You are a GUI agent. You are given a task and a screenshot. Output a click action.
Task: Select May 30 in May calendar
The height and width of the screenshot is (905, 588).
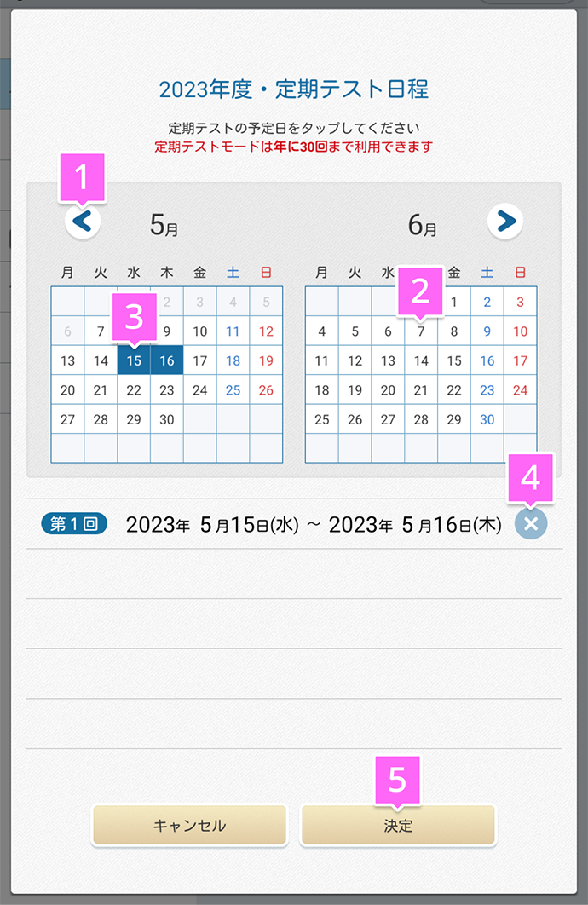pos(167,419)
